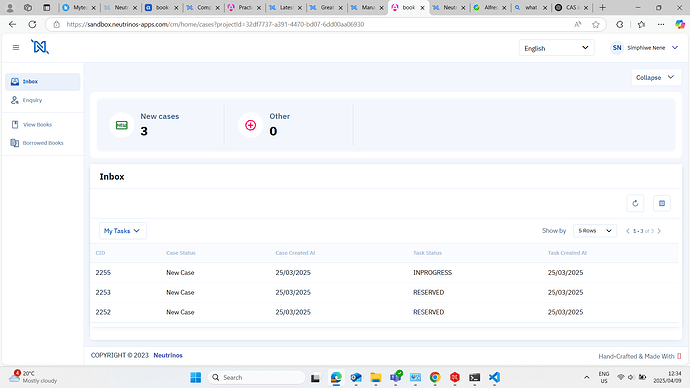Change rows shown with 5 Rows dropdown

click(x=595, y=231)
